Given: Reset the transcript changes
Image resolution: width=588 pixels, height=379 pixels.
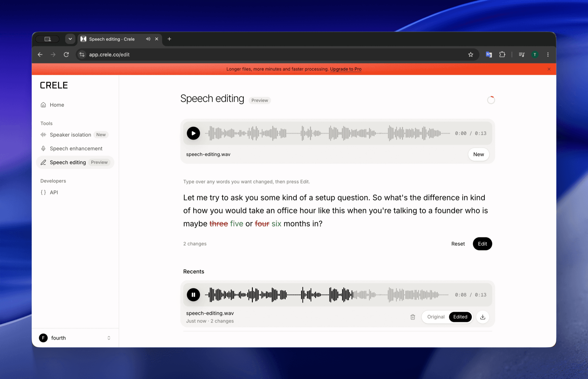Looking at the screenshot, I should click(458, 244).
